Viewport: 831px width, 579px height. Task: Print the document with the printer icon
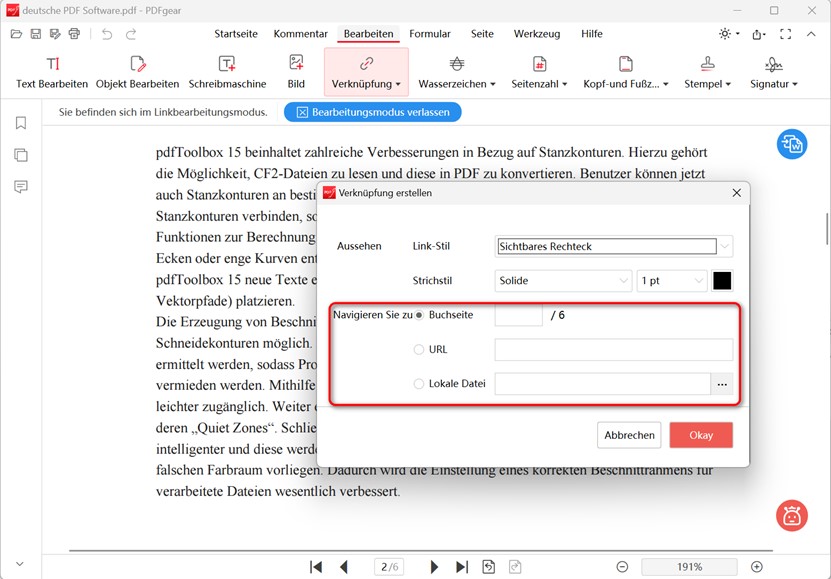(74, 34)
